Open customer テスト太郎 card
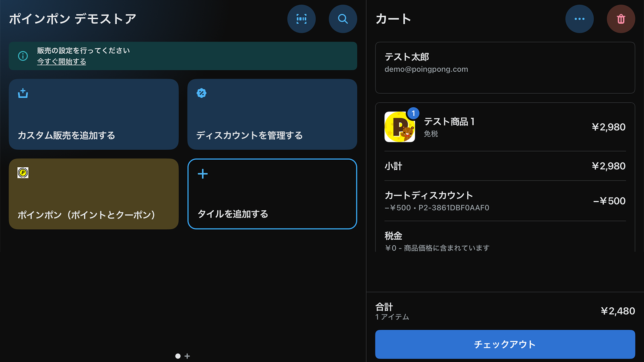Viewport: 644px width, 362px height. click(505, 68)
